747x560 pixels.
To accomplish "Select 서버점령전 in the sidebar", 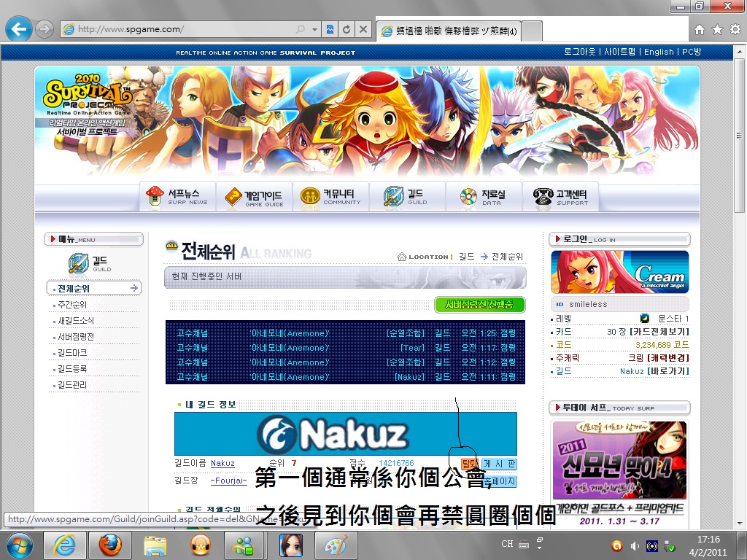I will coord(76,337).
